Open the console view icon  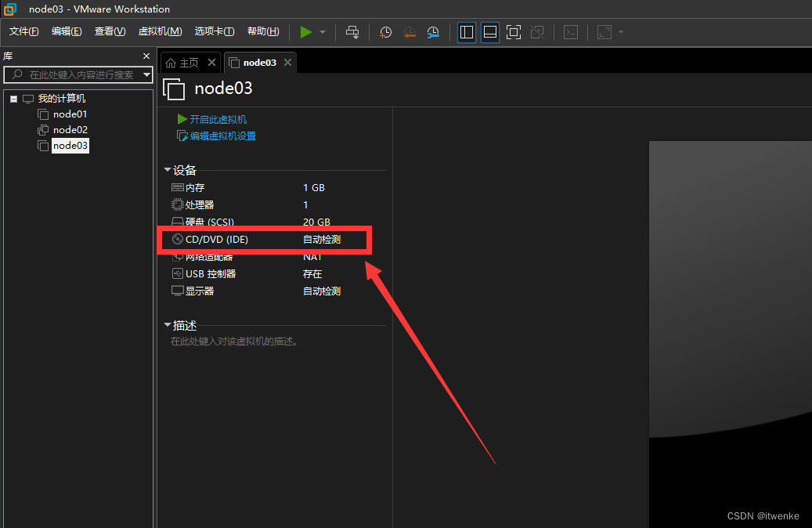click(x=571, y=32)
